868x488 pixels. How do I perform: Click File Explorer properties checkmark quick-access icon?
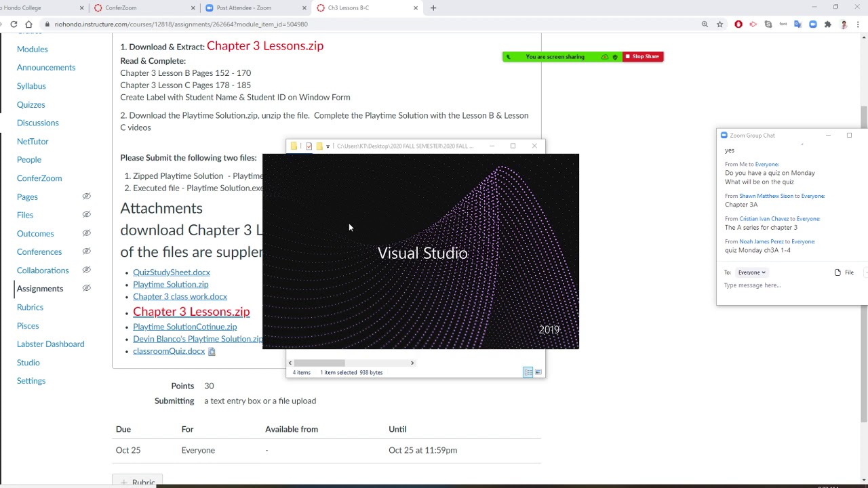[309, 146]
